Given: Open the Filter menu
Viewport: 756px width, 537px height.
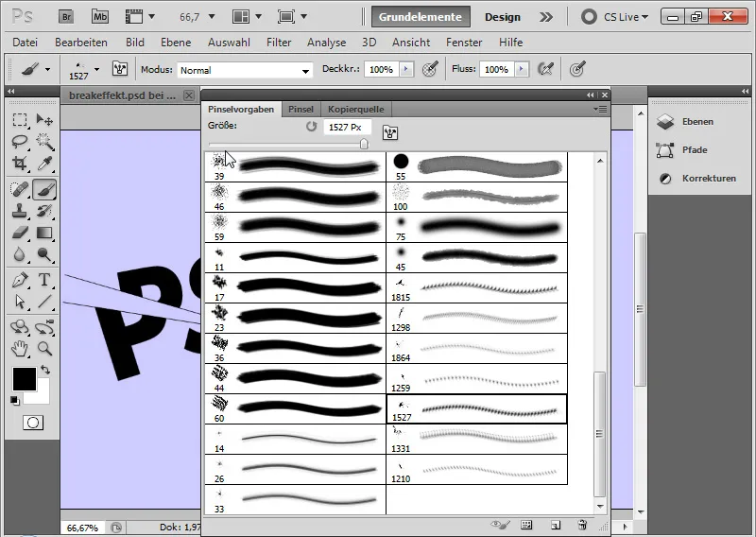Looking at the screenshot, I should tap(279, 43).
